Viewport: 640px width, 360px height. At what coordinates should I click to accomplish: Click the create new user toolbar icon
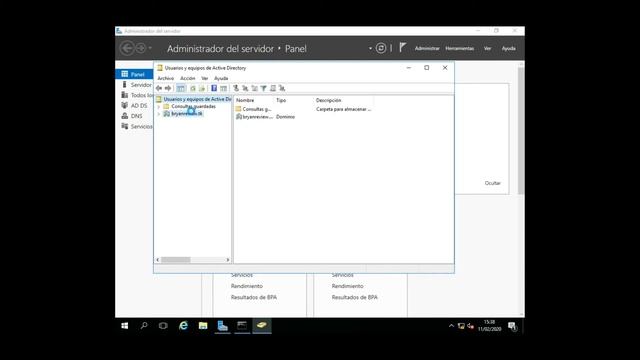[x=236, y=88]
